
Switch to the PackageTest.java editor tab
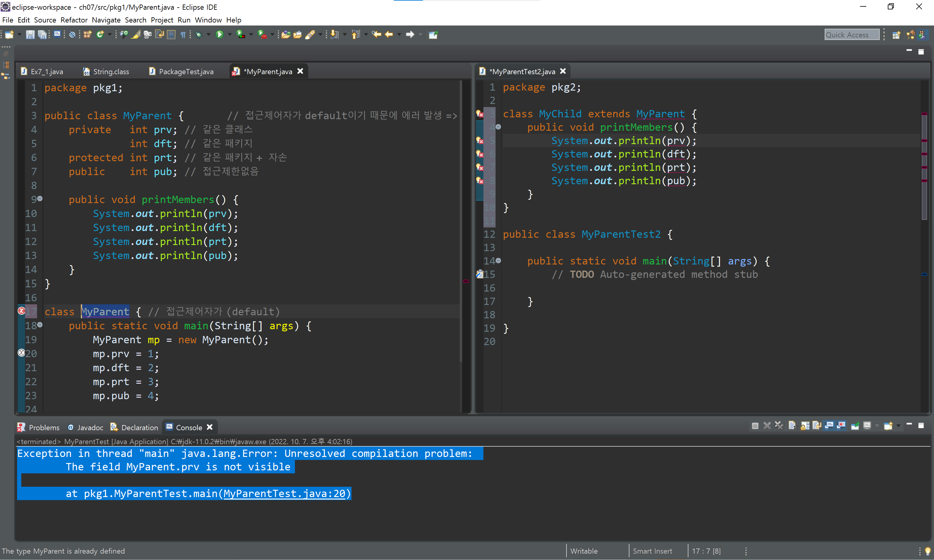(x=186, y=72)
